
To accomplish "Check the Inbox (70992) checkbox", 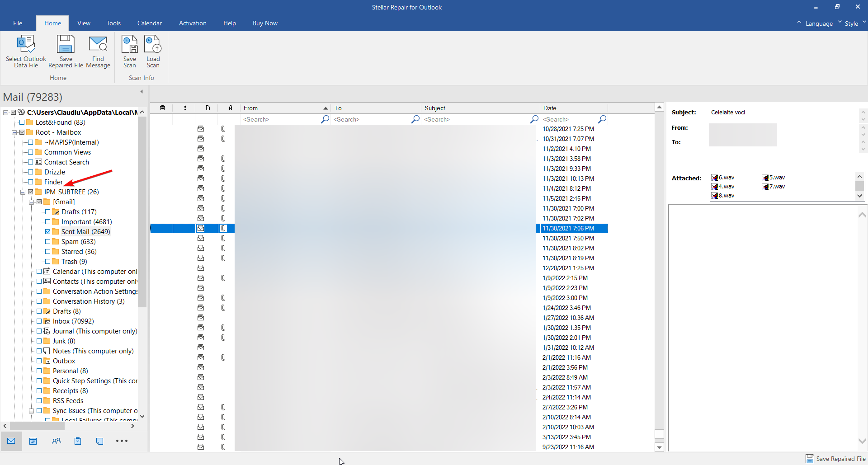I will click(39, 321).
